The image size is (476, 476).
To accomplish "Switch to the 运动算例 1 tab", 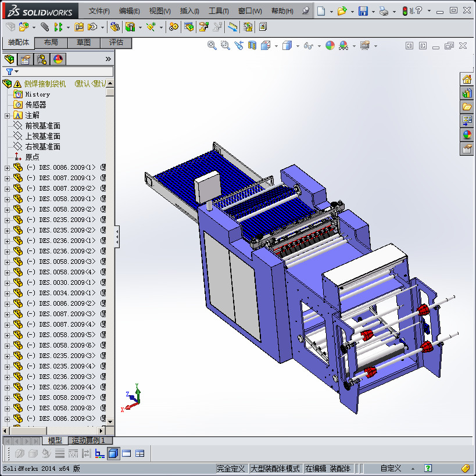I will (90, 440).
